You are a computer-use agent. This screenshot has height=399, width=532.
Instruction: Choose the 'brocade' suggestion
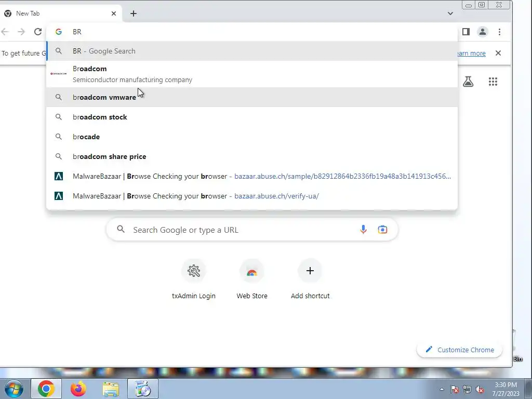[252, 137]
